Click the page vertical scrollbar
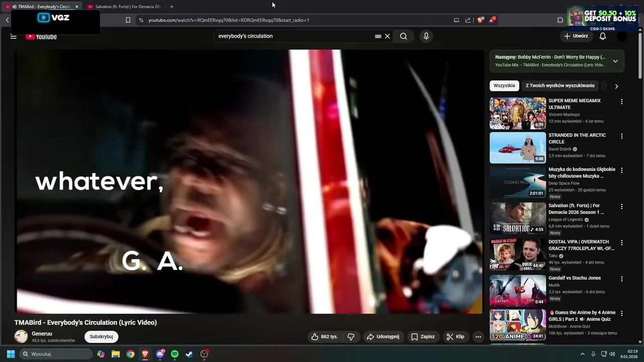644x362 pixels. 640,55
